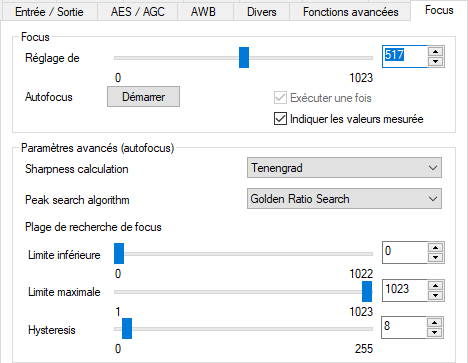This screenshot has width=468, height=363.
Task: Decrement the Limite inférieure value with the down arrow
Action: [x=435, y=257]
